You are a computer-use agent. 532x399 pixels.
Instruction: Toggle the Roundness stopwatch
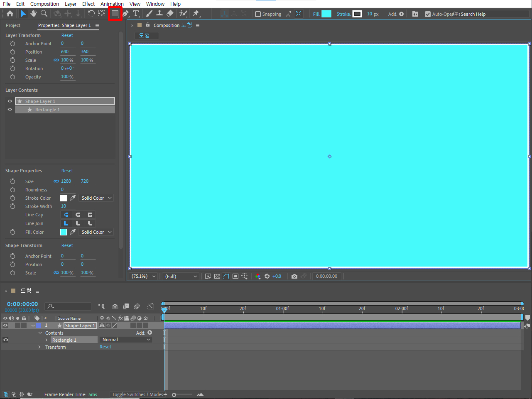12,190
